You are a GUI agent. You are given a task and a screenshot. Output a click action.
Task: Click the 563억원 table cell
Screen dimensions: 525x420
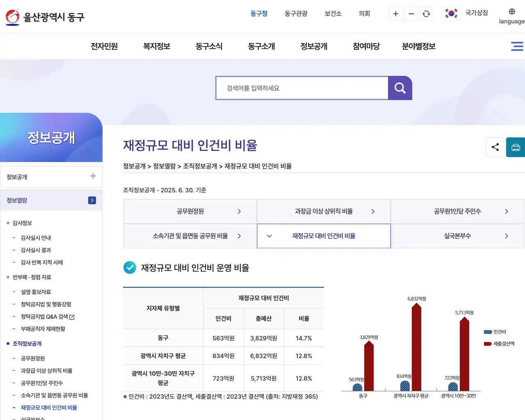(224, 338)
